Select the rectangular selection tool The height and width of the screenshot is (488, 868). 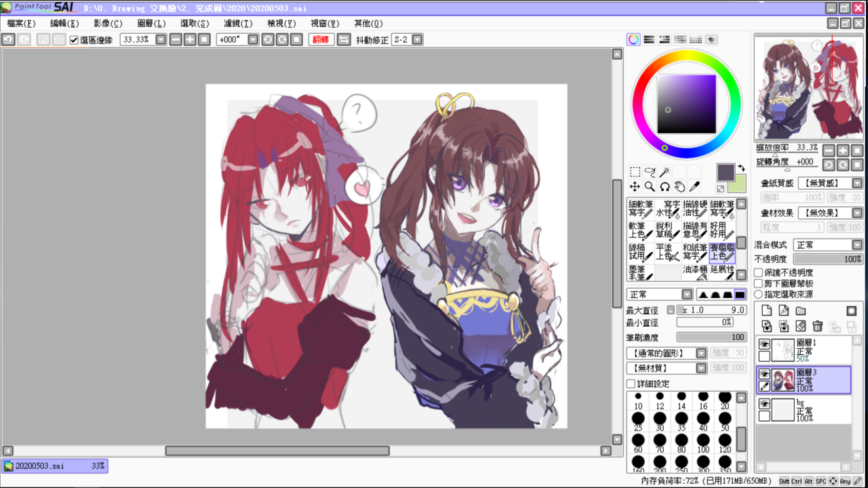[x=635, y=172]
